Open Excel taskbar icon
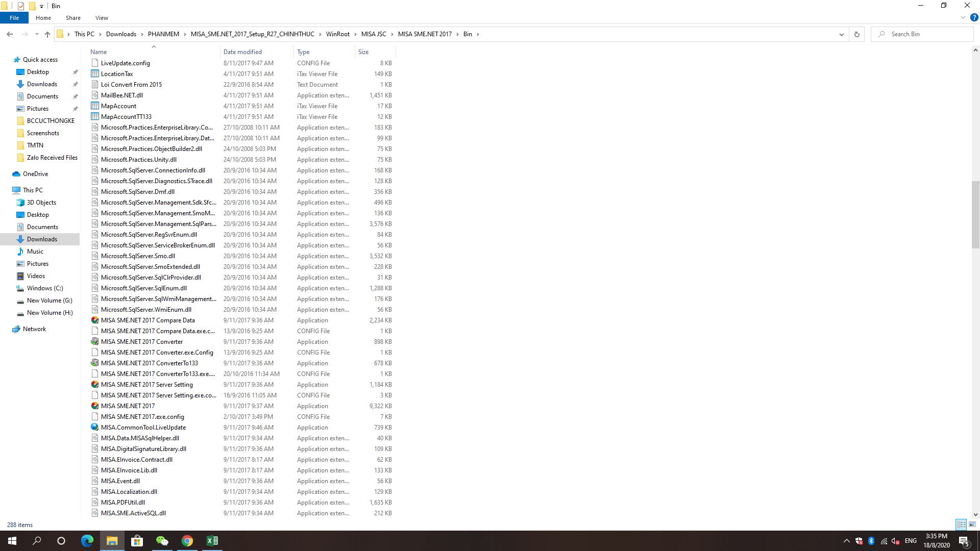The image size is (980, 551). [x=212, y=541]
